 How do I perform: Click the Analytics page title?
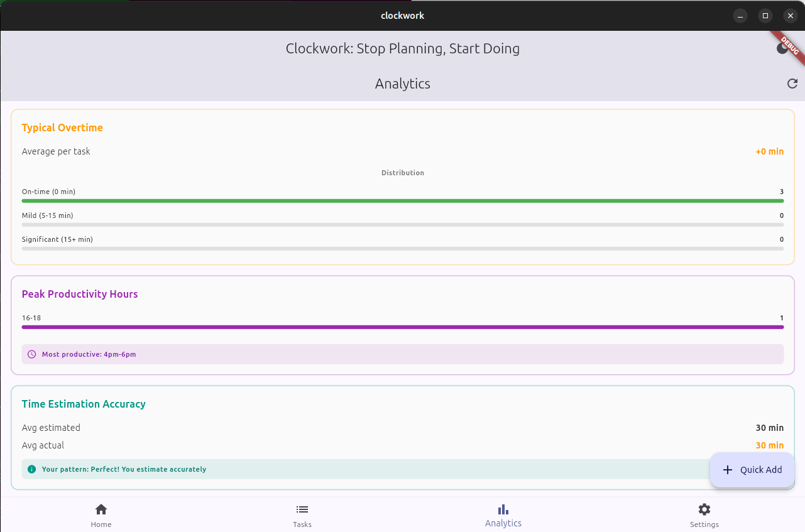(403, 84)
